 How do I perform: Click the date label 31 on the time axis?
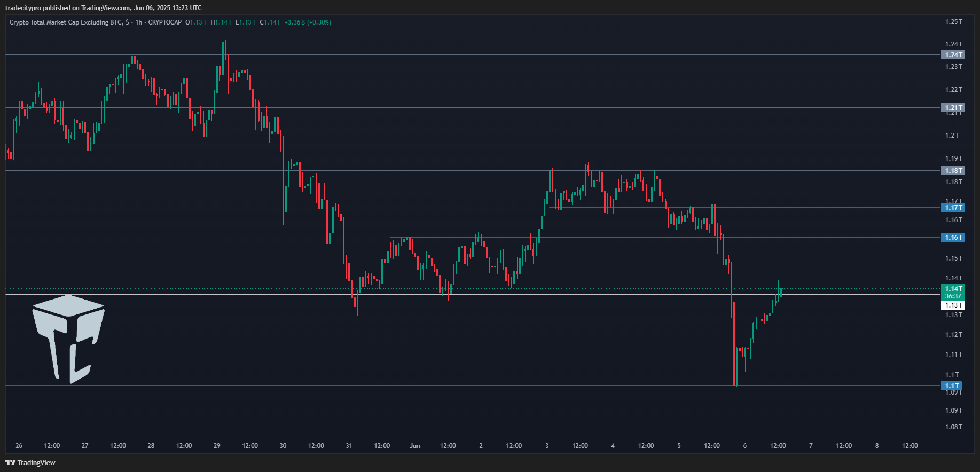(349, 446)
